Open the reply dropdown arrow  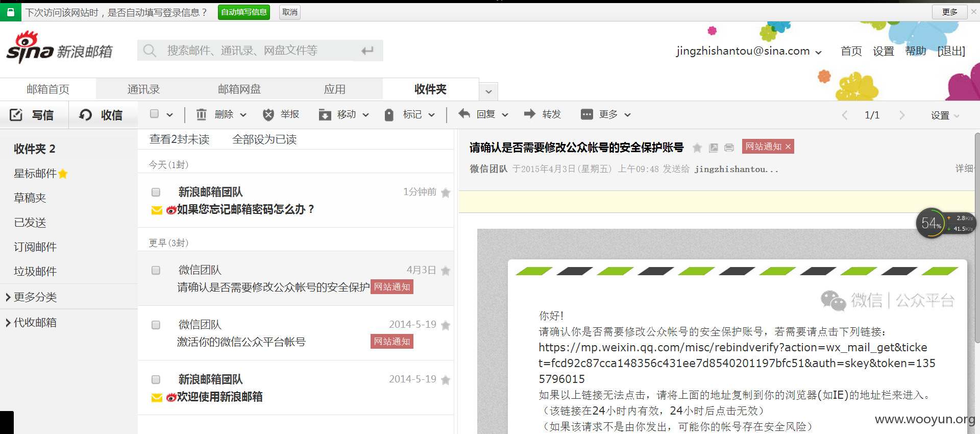(x=505, y=115)
